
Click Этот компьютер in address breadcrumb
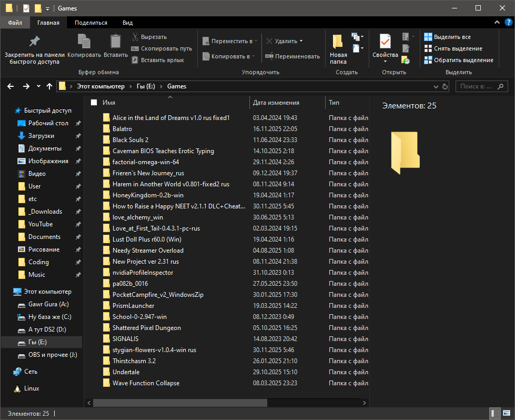pyautogui.click(x=100, y=86)
